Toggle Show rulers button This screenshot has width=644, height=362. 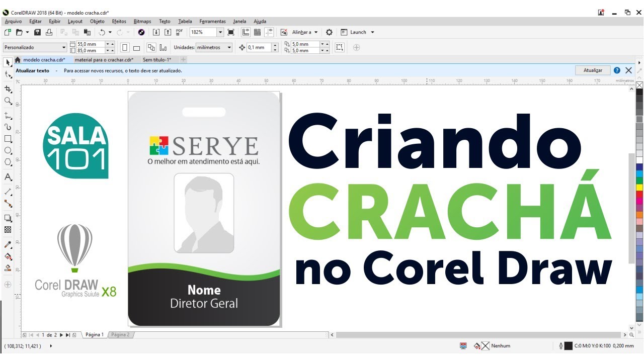246,32
